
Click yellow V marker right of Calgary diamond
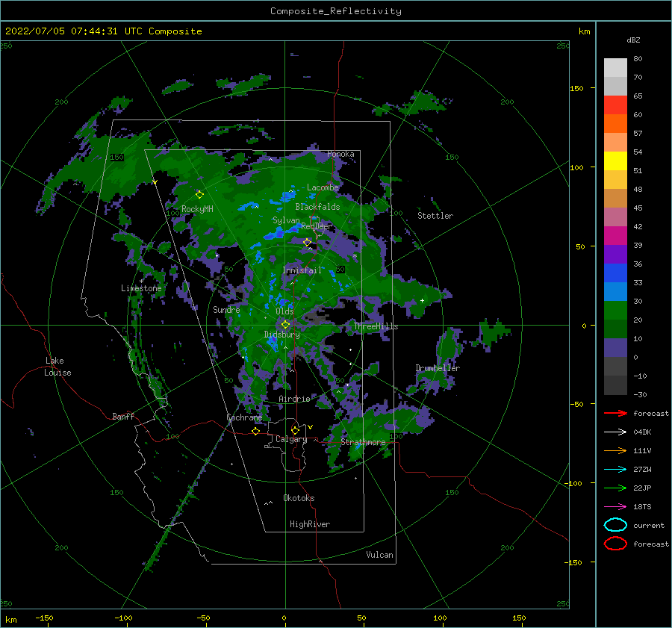click(310, 427)
